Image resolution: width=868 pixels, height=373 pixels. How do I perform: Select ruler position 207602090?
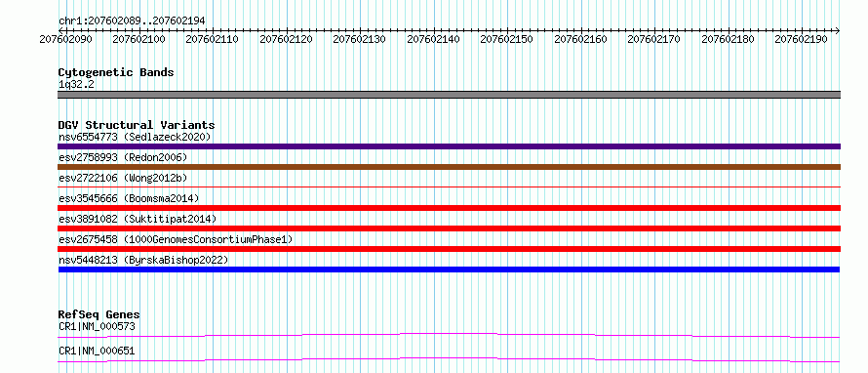coord(66,39)
